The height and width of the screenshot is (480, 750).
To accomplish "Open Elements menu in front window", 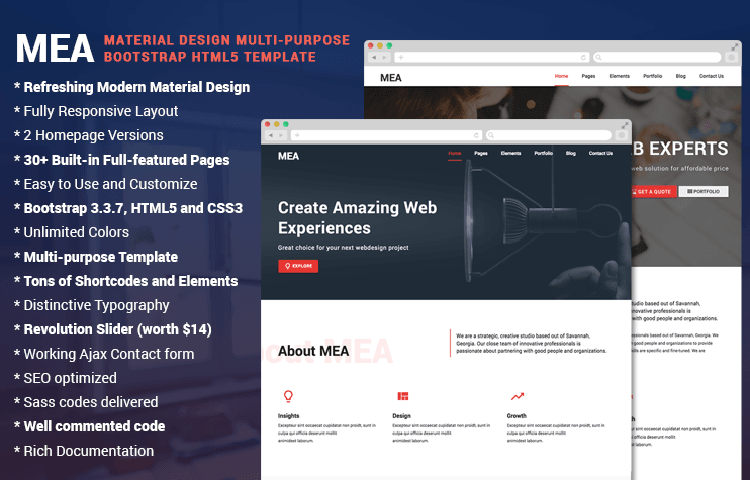I will point(510,153).
